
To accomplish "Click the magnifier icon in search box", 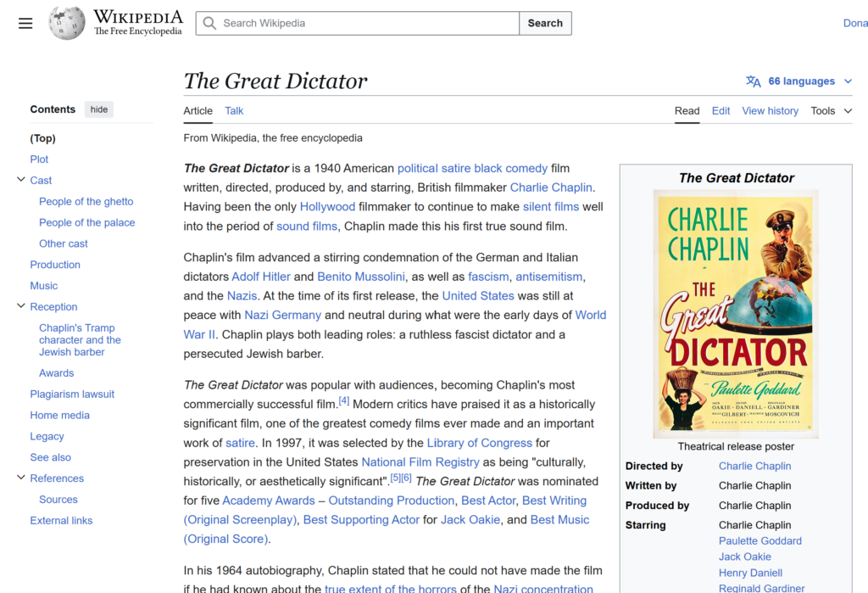I will [x=209, y=24].
